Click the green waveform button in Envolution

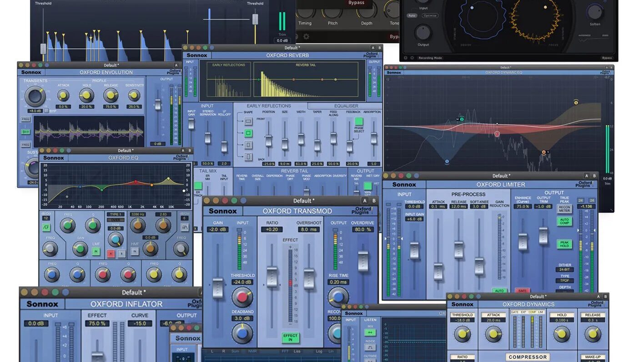pyautogui.click(x=25, y=132)
